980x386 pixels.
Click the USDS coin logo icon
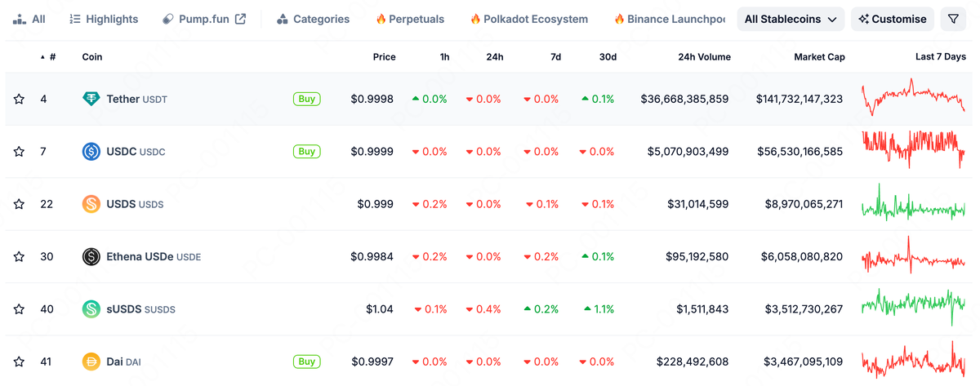[91, 204]
